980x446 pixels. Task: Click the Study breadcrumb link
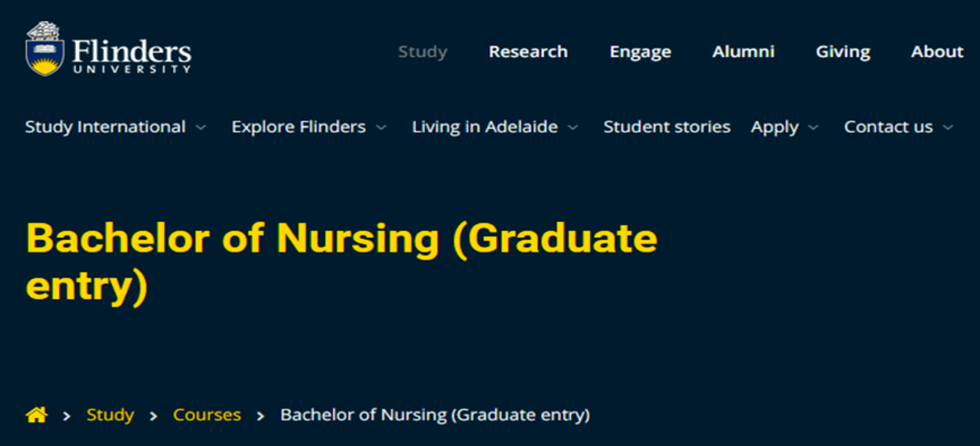110,415
